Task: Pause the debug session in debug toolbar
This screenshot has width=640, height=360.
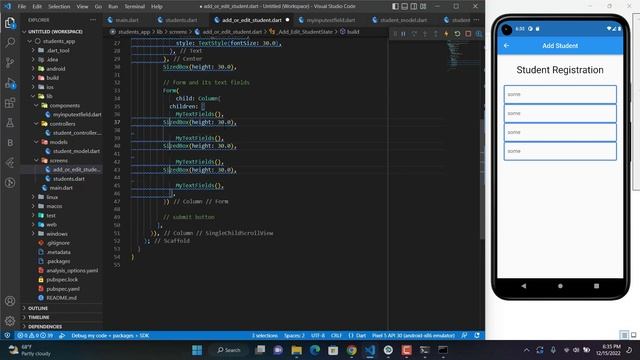Action: 403,34
